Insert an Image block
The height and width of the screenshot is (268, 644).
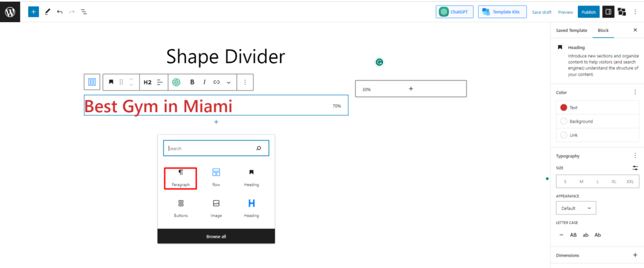coord(216,208)
